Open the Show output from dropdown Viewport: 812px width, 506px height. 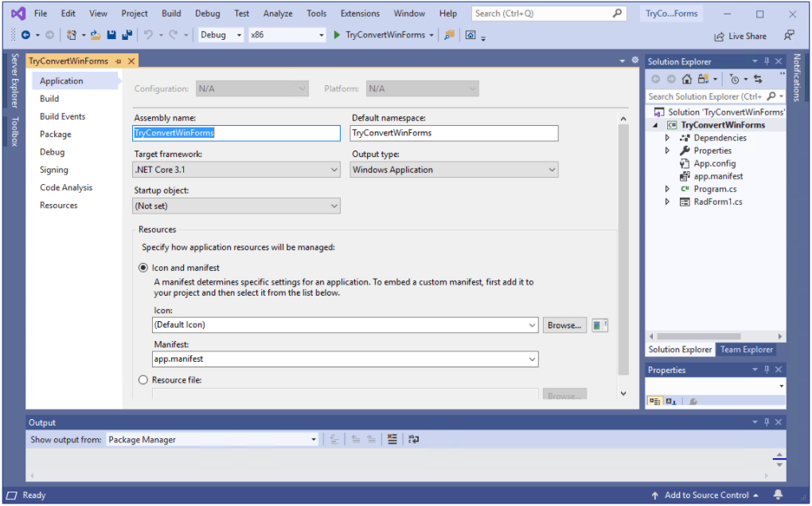[313, 439]
